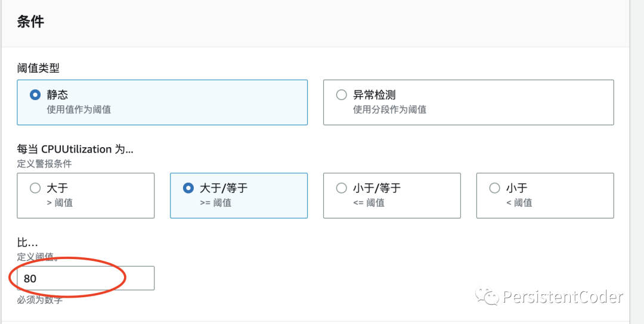This screenshot has height=324, width=644.
Task: Click the 每当 CPUUtilization 为... label
Action: pyautogui.click(x=75, y=149)
